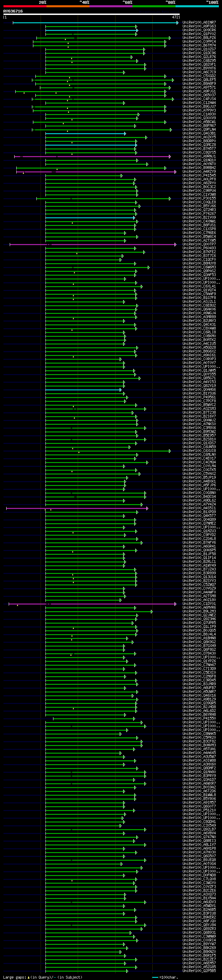This screenshot has height=980, width=222.
Task: Open the UniRef100_Q10Z67 entry
Action: [199, 49]
